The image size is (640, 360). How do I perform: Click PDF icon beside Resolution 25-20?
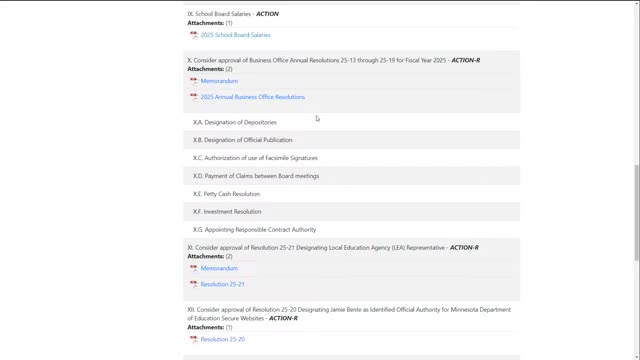[194, 339]
